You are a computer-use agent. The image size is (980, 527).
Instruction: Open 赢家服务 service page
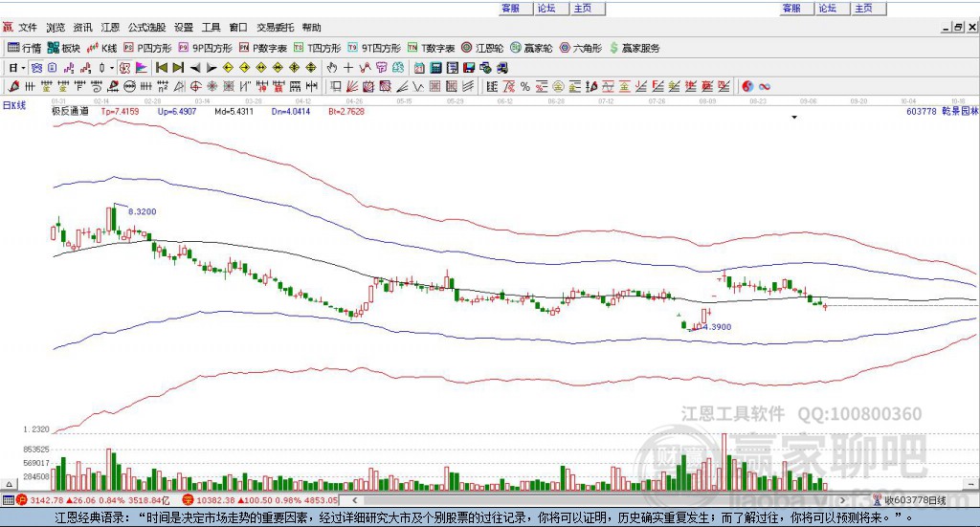click(635, 48)
